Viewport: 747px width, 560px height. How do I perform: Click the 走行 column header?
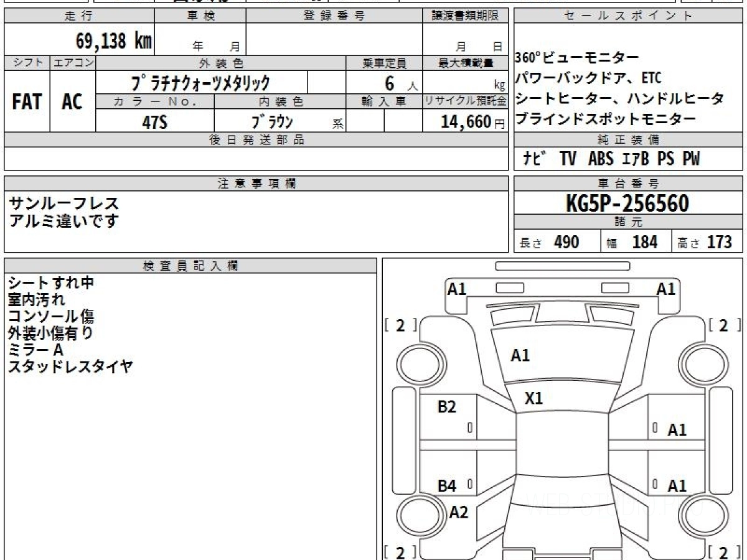click(x=79, y=16)
